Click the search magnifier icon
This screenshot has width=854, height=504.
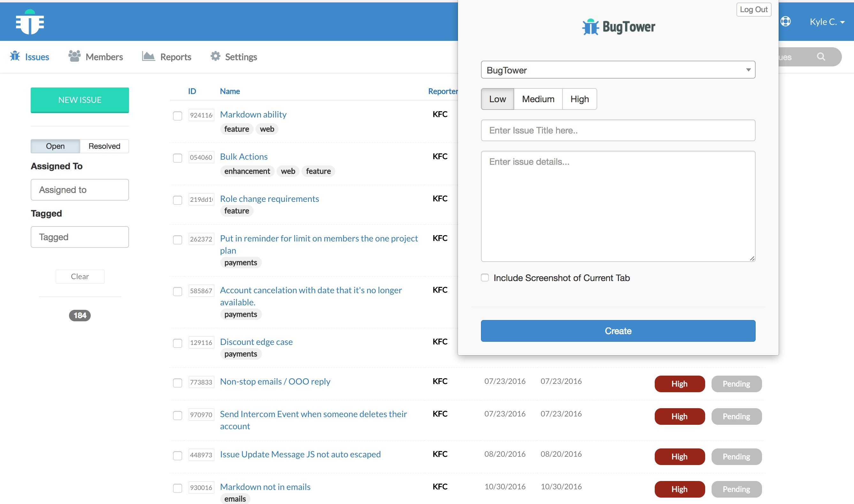(821, 57)
